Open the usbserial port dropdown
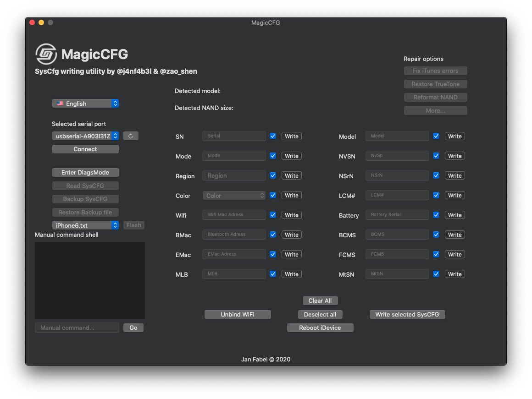 click(85, 136)
